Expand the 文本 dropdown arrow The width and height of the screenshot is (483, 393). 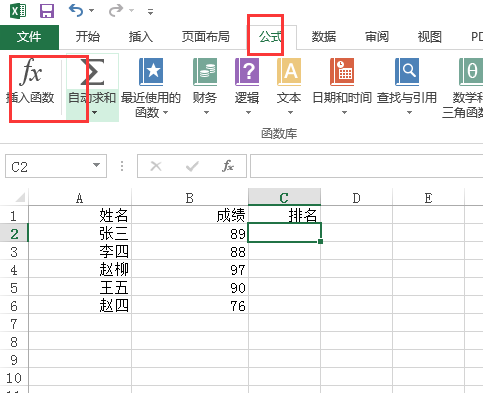click(290, 113)
